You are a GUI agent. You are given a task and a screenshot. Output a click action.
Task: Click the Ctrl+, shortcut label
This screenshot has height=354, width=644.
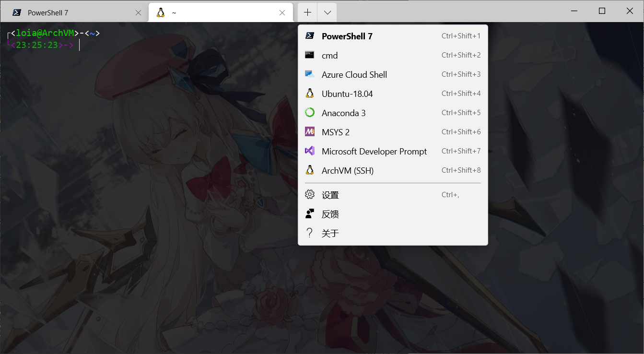click(450, 195)
